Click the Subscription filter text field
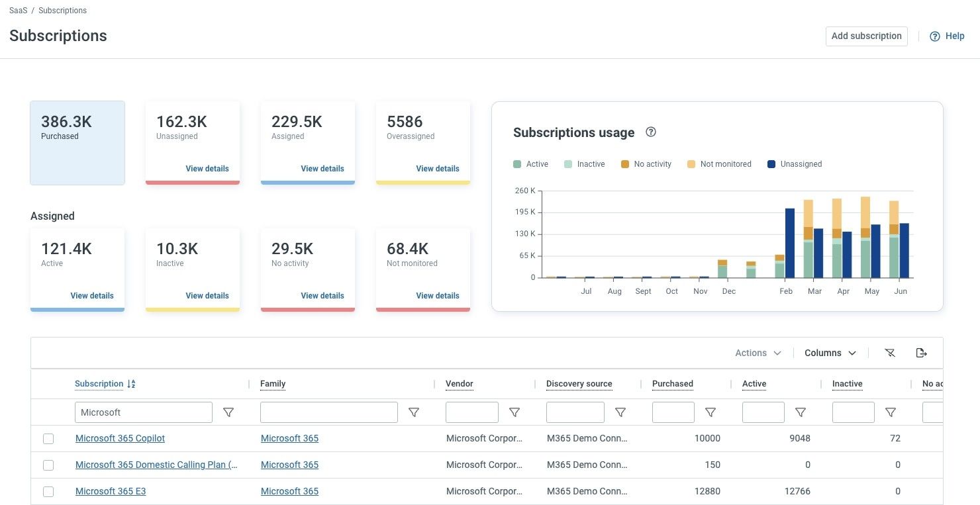980x505 pixels. click(144, 412)
